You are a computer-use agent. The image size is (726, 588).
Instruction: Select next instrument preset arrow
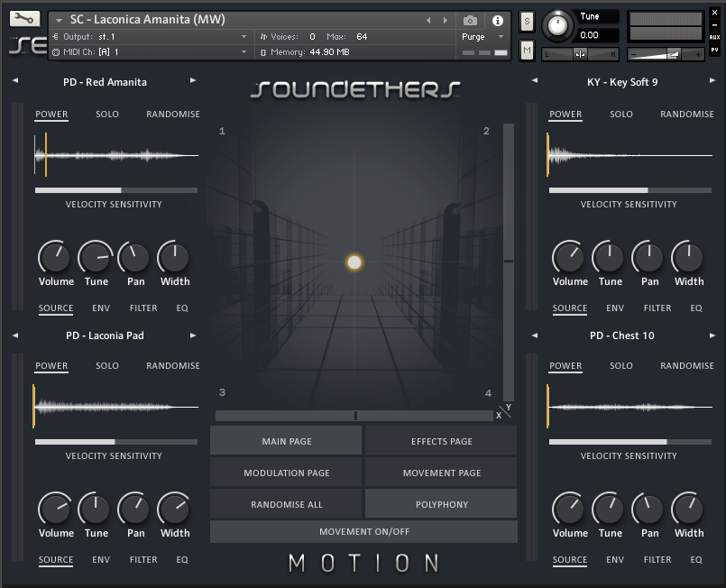(x=446, y=21)
